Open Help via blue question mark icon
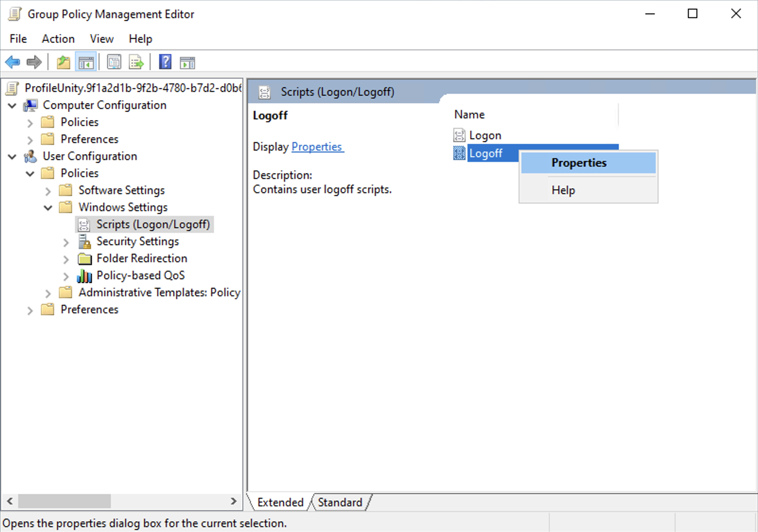Viewport: 758px width, 532px height. 165,62
